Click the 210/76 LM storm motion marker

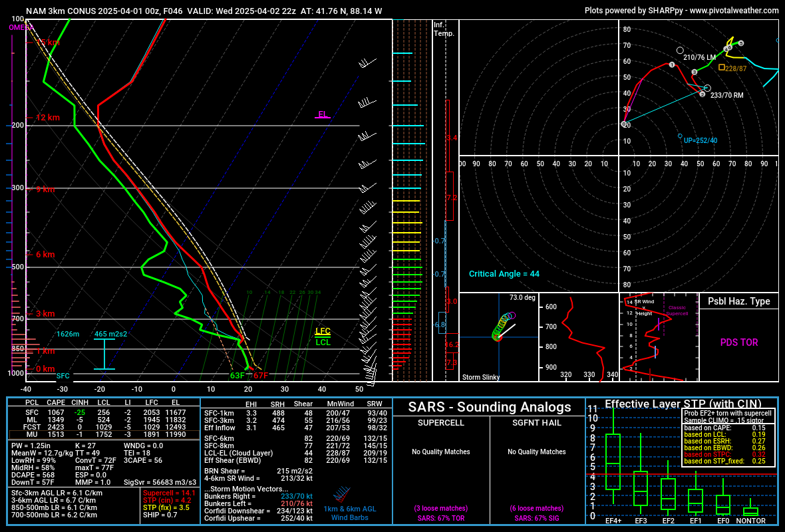680,51
